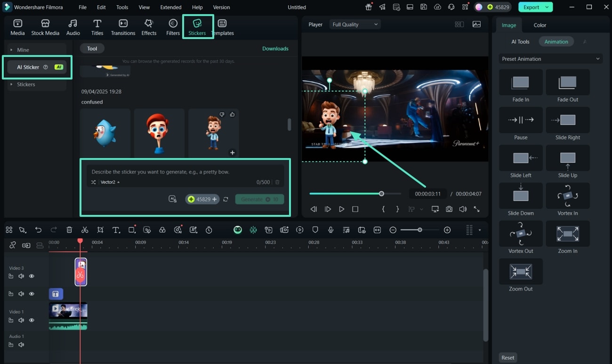Clear the prompt with the trash icon
The height and width of the screenshot is (364, 612).
(278, 182)
